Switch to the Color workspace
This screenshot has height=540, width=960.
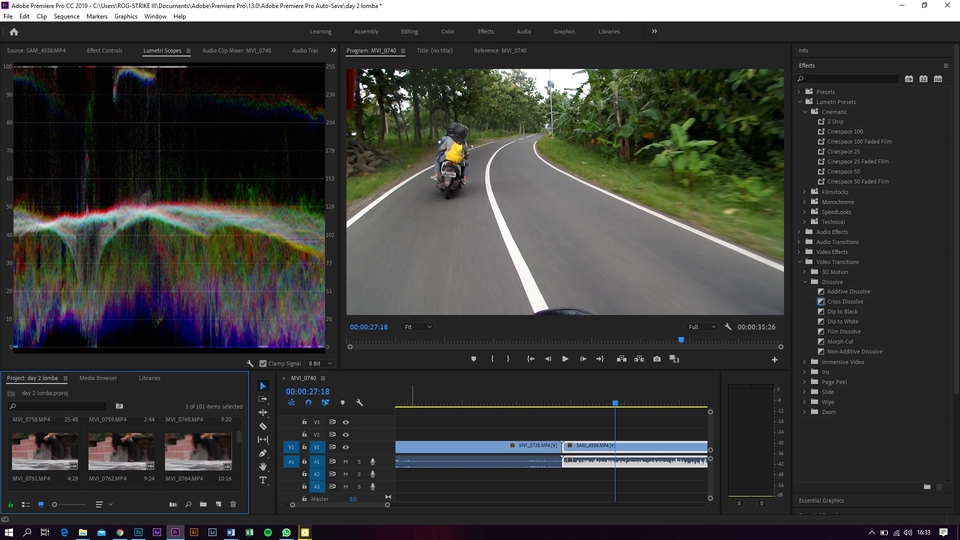click(447, 31)
